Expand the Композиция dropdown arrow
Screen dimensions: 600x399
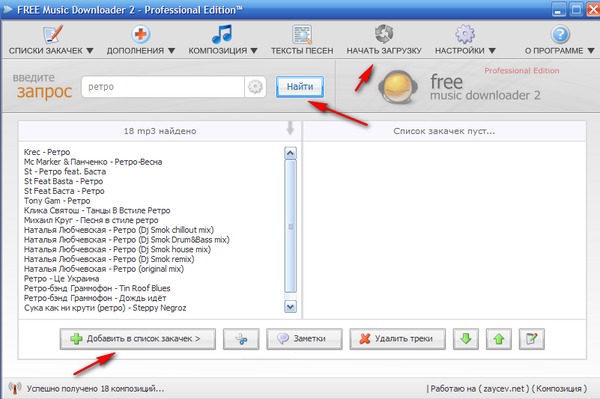click(254, 50)
